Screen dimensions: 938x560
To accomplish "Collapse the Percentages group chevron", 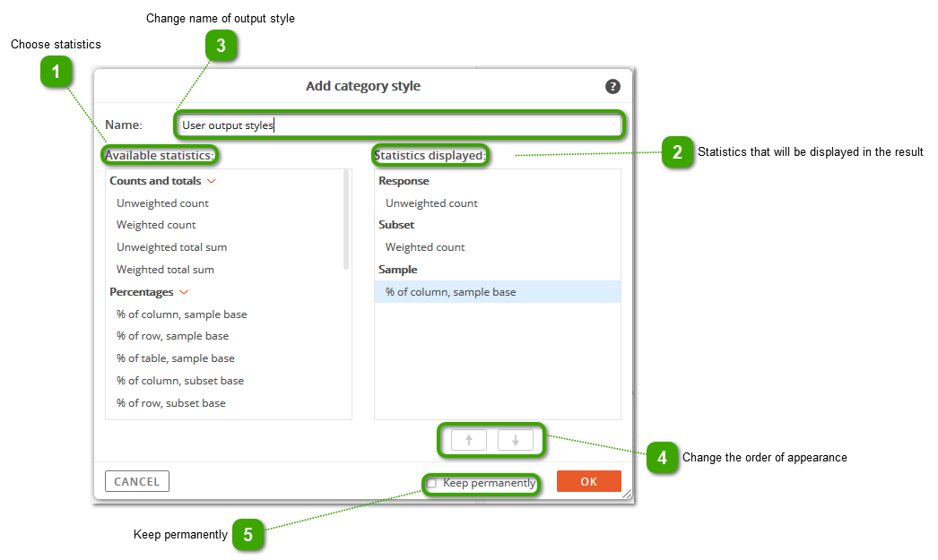I will (184, 292).
